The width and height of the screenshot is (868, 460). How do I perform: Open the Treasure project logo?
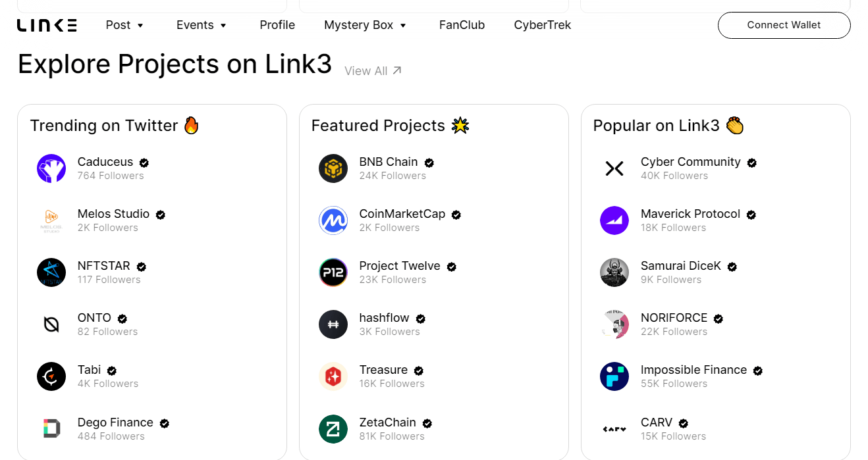(333, 376)
